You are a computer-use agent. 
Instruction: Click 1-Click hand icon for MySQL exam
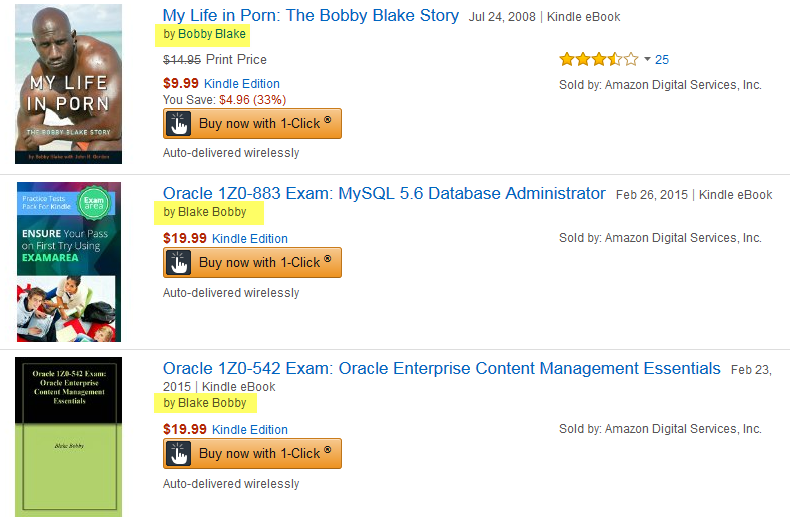click(x=179, y=262)
